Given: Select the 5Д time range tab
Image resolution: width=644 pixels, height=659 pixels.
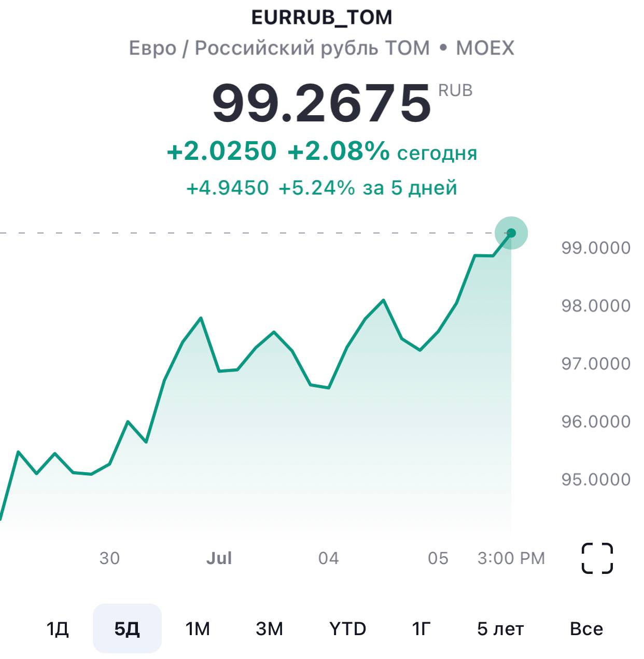Looking at the screenshot, I should click(127, 629).
